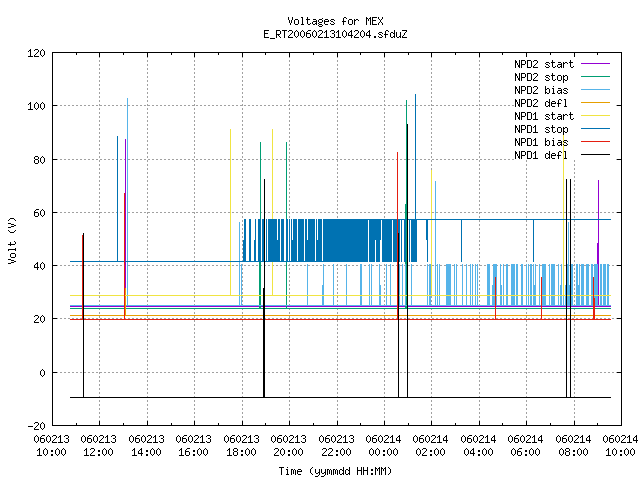This screenshot has width=640, height=480.
Task: Click the dark blue NPD1 stop legend line
Action: pos(596,129)
